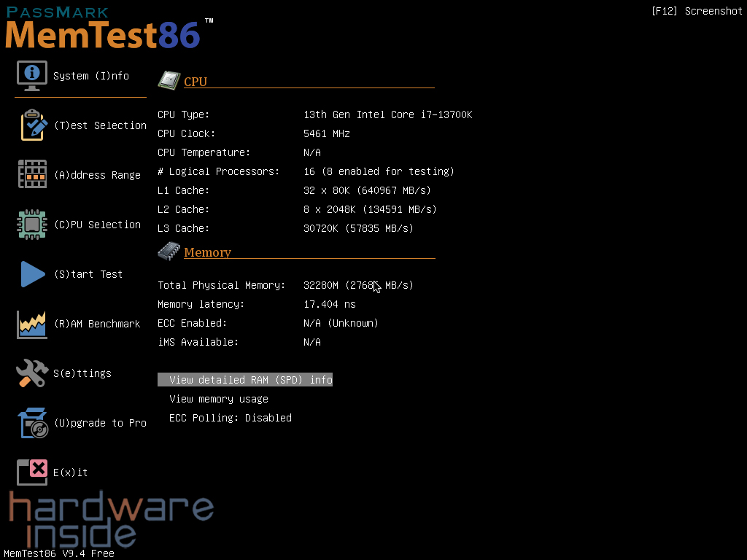Image resolution: width=747 pixels, height=560 pixels.
Task: Open View detailed RAM (SPD) info
Action: 245,379
